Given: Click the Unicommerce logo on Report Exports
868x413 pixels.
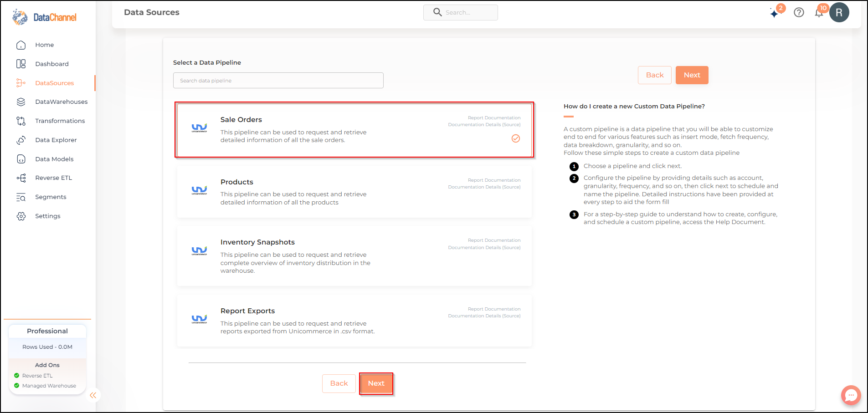Looking at the screenshot, I should pos(199,319).
